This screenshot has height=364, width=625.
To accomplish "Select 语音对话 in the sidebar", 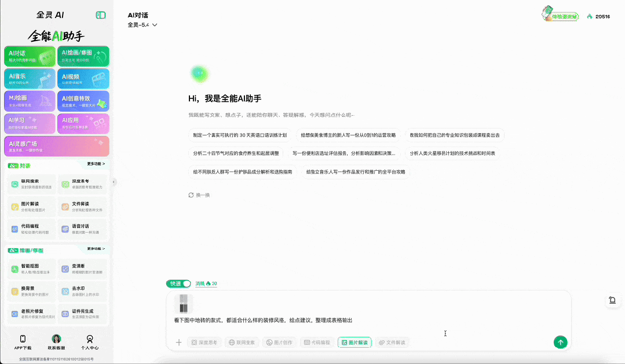I will pyautogui.click(x=82, y=229).
